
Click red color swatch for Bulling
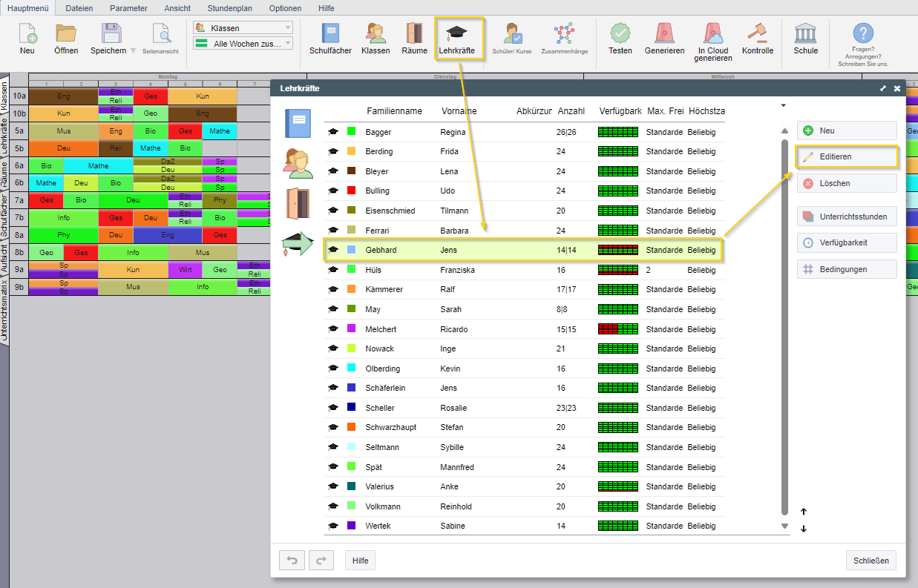click(x=352, y=191)
